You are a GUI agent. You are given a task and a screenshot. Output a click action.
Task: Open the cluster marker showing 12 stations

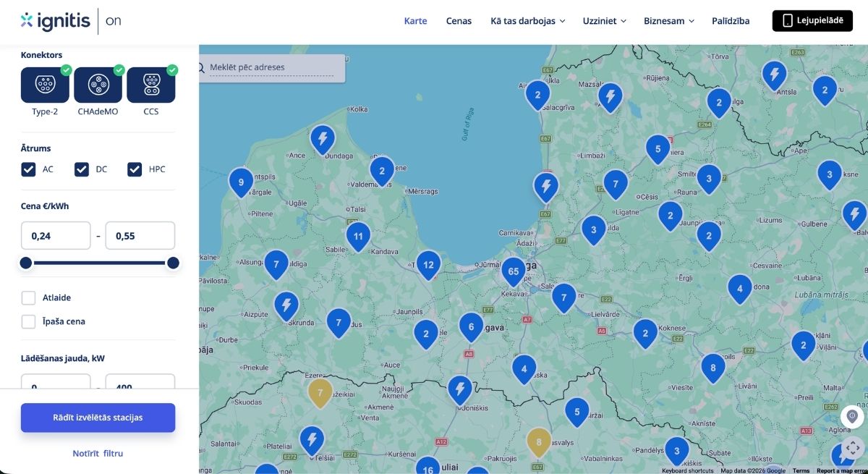pos(428,266)
